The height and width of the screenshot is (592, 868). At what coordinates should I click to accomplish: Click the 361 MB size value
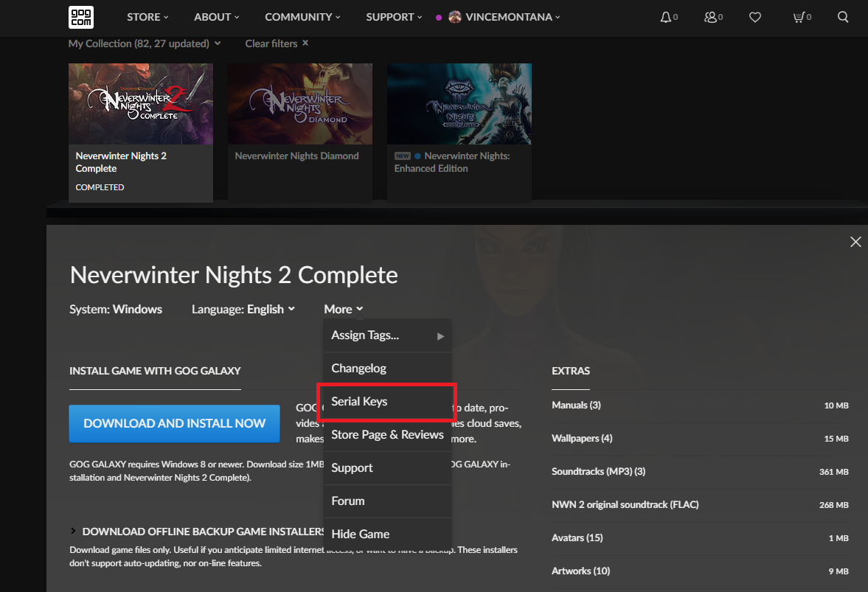click(833, 472)
